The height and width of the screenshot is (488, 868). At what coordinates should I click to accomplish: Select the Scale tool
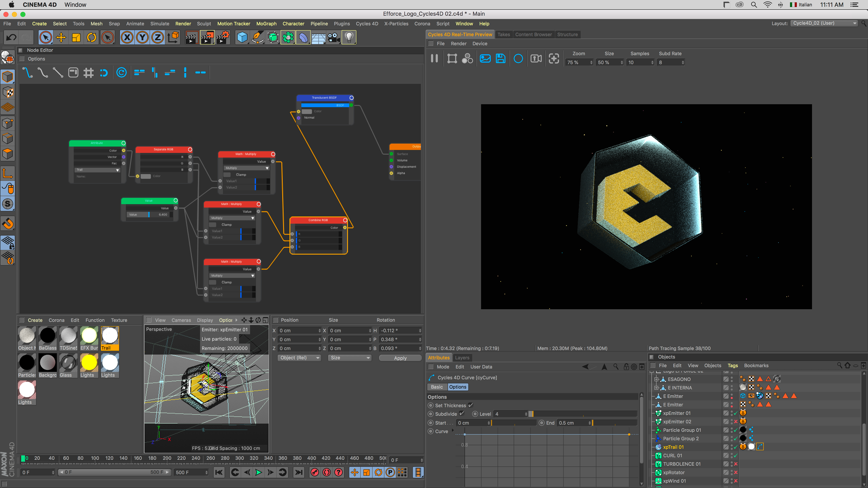76,37
